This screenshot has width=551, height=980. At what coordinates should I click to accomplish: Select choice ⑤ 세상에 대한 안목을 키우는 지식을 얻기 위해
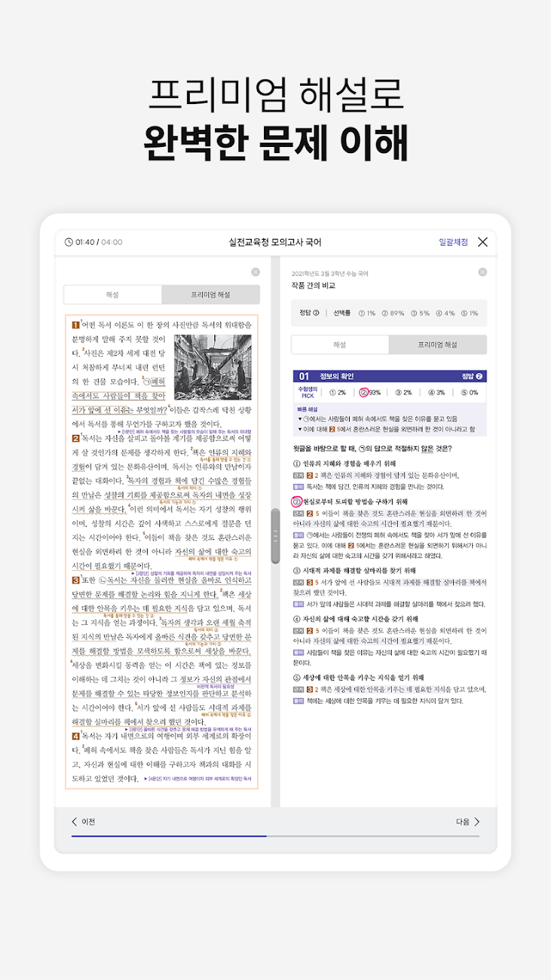[358, 677]
